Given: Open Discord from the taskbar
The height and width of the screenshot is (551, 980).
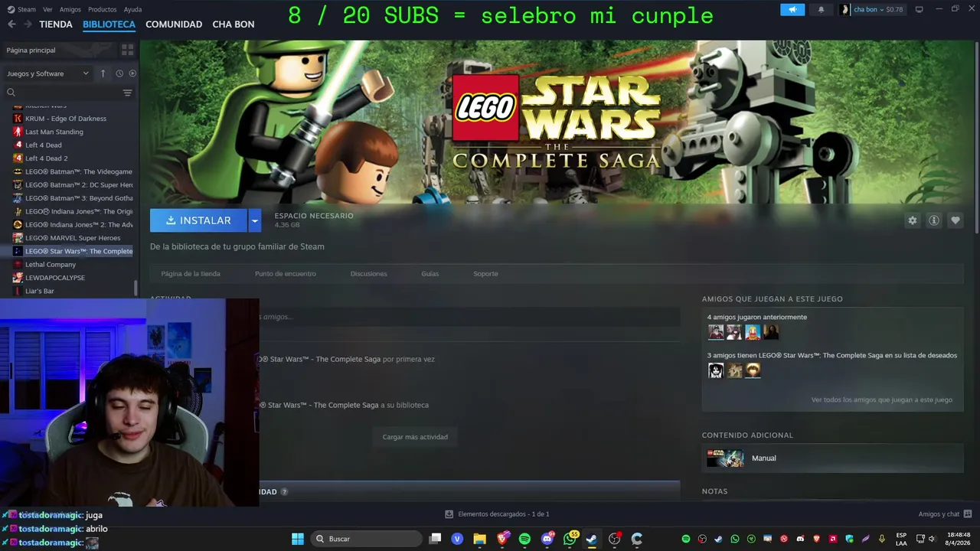Looking at the screenshot, I should tap(547, 539).
